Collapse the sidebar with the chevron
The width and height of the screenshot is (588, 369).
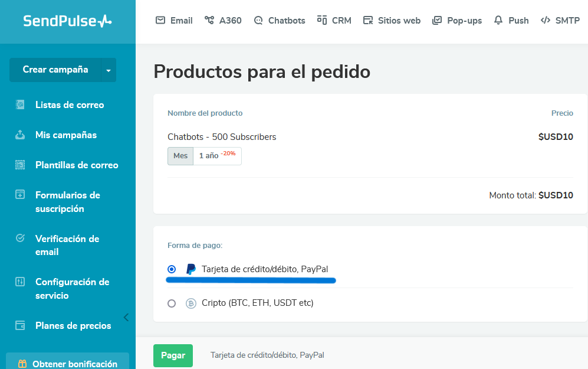tap(126, 317)
